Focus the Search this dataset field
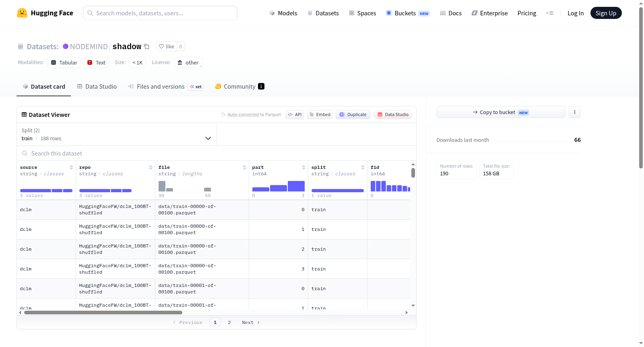The height and width of the screenshot is (347, 644). click(217, 153)
